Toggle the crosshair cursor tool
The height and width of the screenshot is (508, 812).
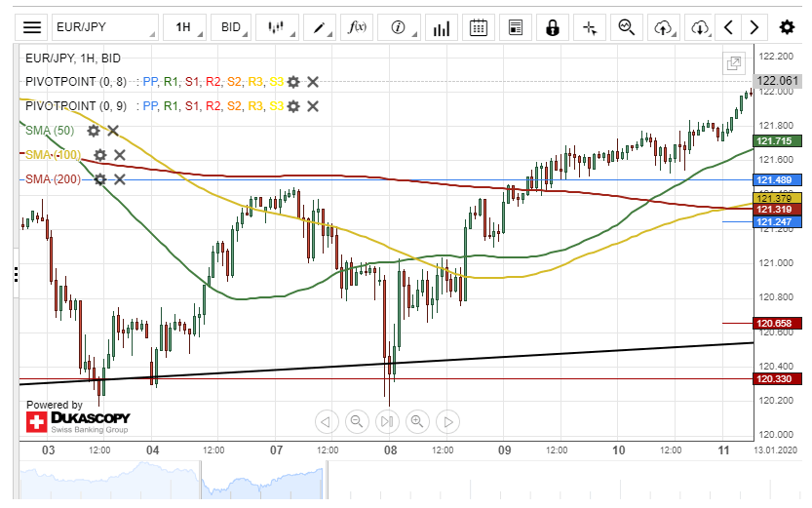point(589,27)
